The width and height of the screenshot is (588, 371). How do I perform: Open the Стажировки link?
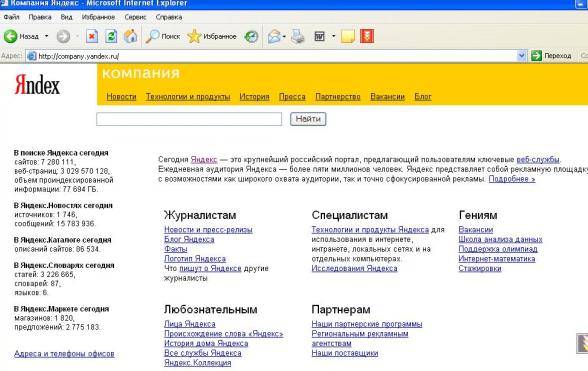coord(480,269)
